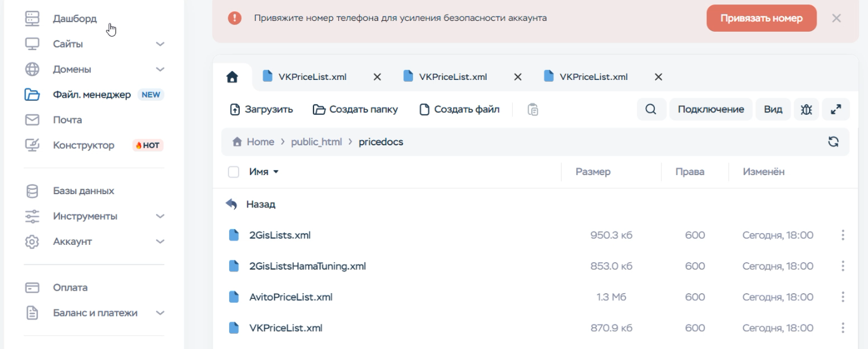Click the file icon of AvitoPriceList.xml
This screenshot has height=349, width=868.
[x=233, y=297]
